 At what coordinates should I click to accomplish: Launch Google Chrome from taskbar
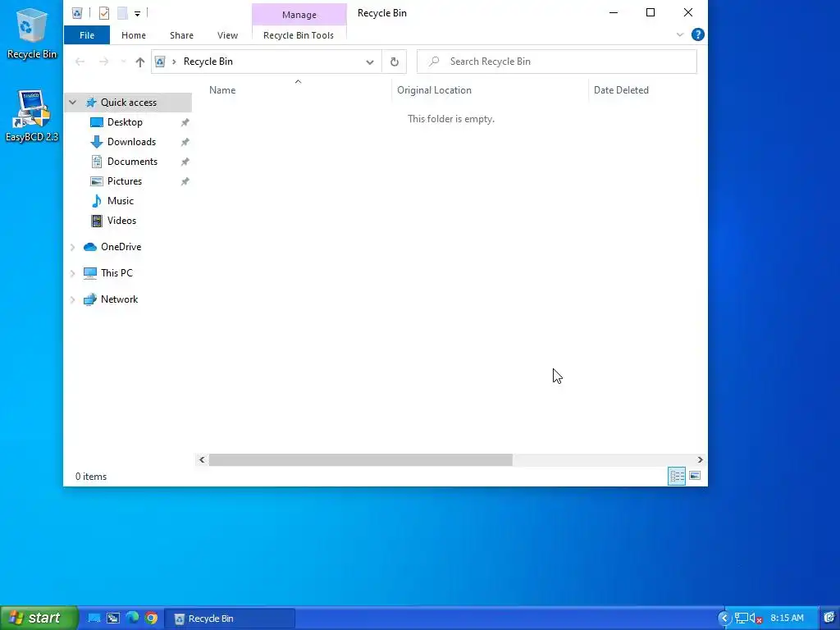coord(152,619)
